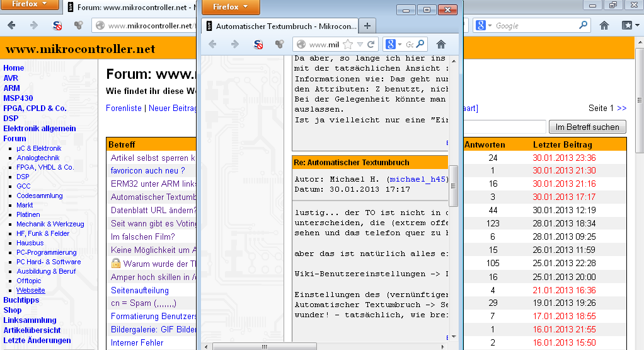This screenshot has width=644, height=350.
Task: Open the µC & Elektronik forum link
Action: pyautogui.click(x=39, y=148)
